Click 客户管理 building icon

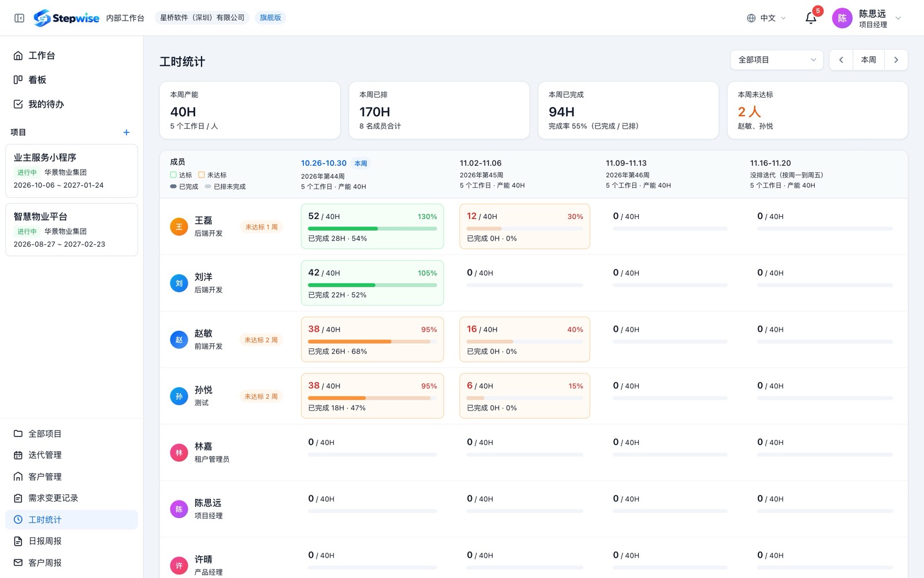18,477
